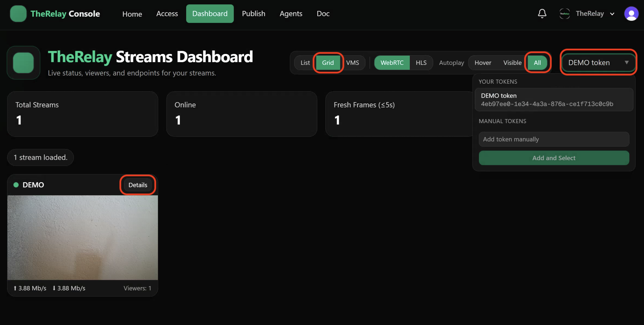Click the Total Streams card
This screenshot has width=644, height=325.
coord(83,114)
